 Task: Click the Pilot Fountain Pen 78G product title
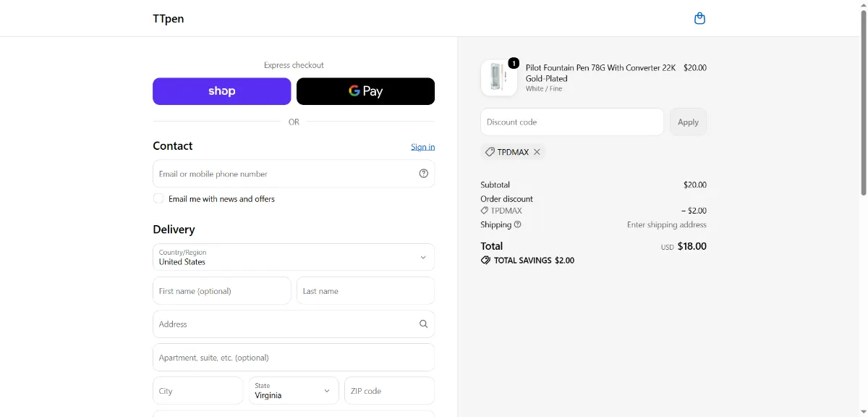tap(600, 73)
